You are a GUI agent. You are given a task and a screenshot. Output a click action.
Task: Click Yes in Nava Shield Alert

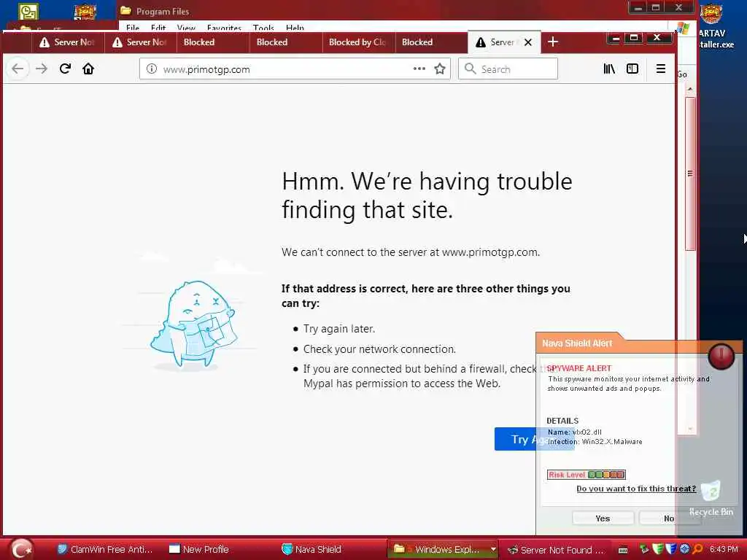tap(603, 518)
